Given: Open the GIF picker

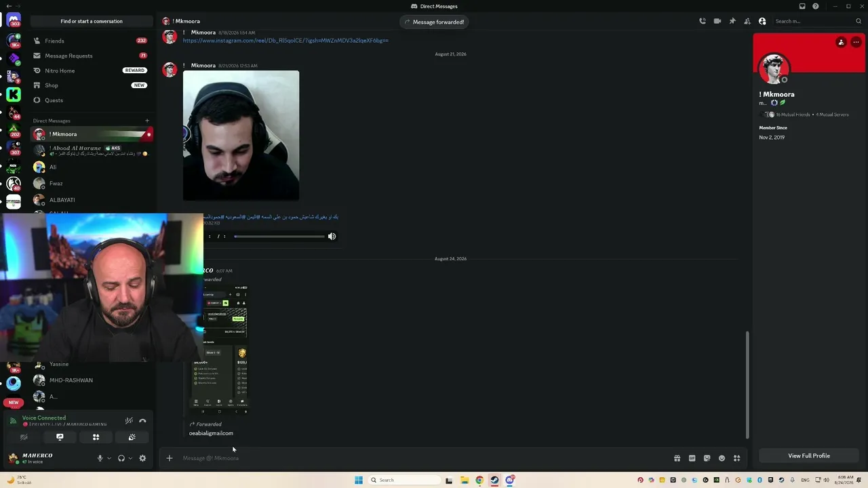Looking at the screenshot, I should tap(692, 458).
